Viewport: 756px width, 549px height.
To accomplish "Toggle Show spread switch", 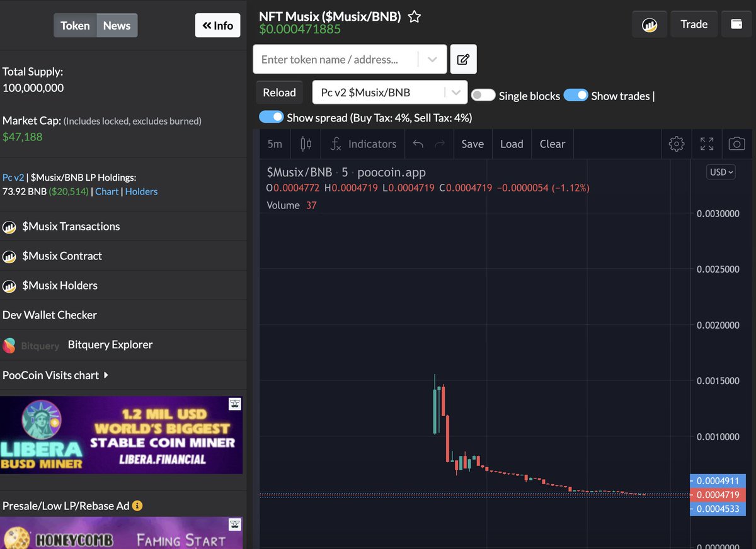I will [x=271, y=117].
